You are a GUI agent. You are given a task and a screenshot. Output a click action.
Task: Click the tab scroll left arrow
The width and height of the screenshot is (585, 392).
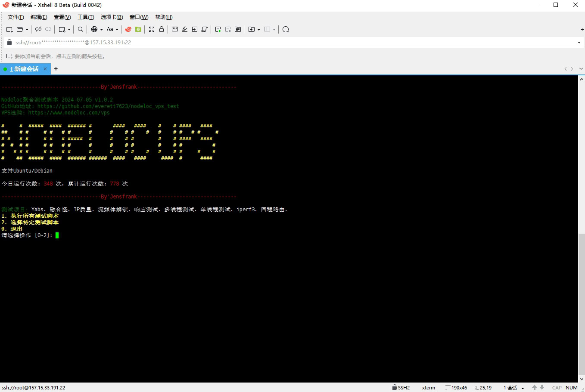[566, 69]
